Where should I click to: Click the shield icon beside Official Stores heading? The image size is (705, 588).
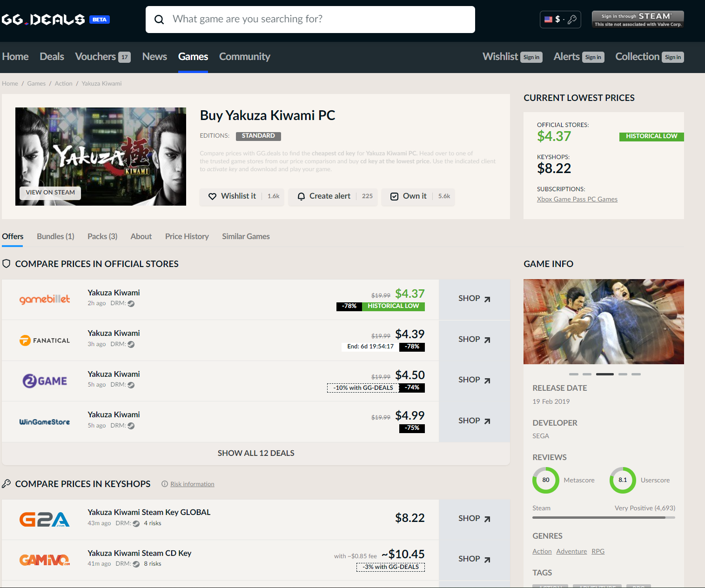tap(7, 264)
